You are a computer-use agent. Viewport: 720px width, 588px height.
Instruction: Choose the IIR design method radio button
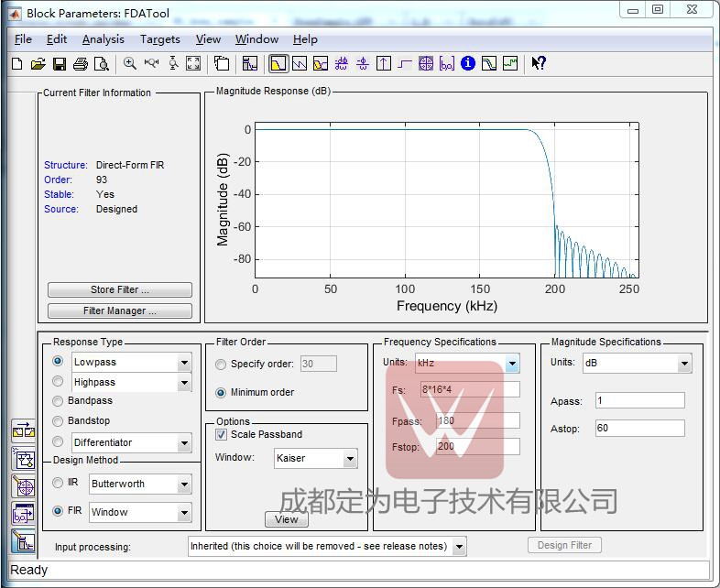(x=58, y=483)
